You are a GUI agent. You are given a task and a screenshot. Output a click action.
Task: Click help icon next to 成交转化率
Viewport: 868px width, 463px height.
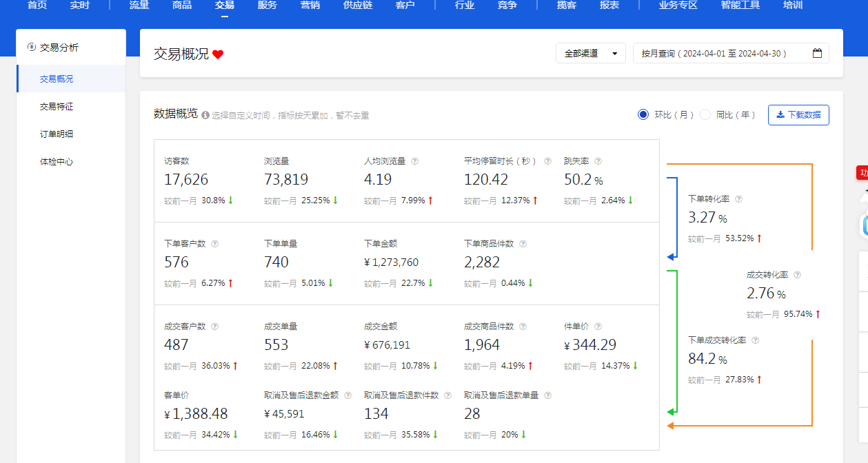797,274
